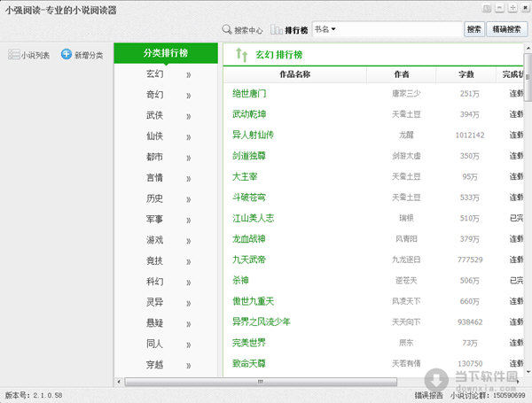Open the novel 傲世九重天
Viewport: 532px width, 403px height.
(x=253, y=301)
